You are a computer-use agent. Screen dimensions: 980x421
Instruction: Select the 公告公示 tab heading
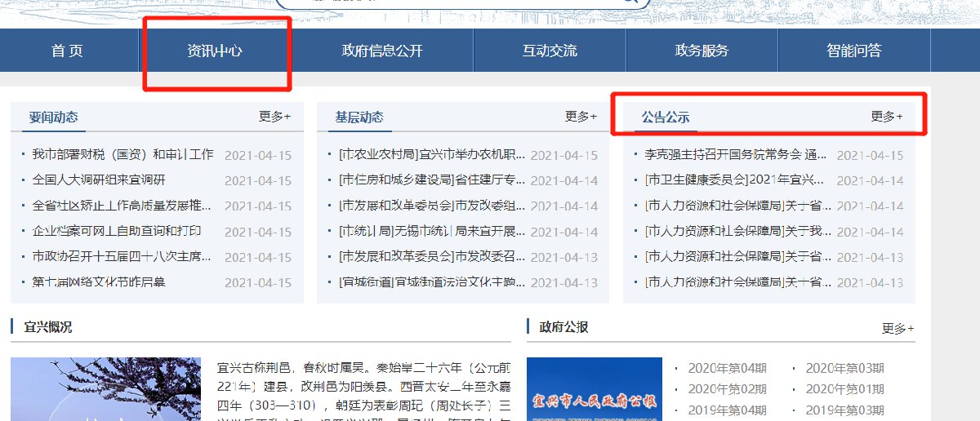click(x=666, y=117)
